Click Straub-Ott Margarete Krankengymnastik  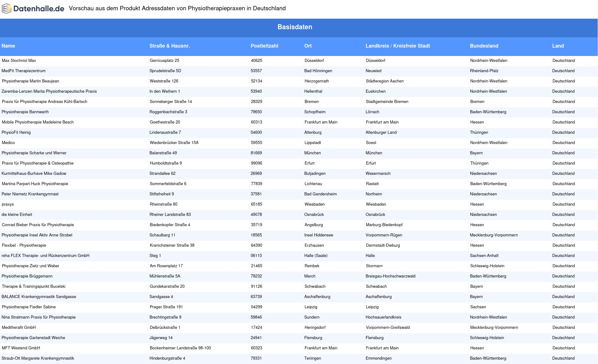click(38, 358)
